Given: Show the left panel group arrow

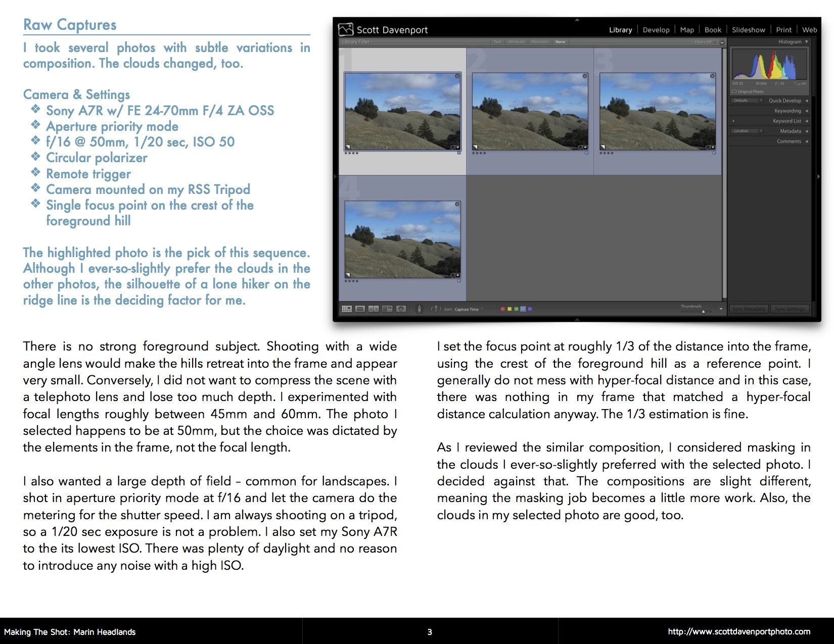Looking at the screenshot, I should pos(335,176).
